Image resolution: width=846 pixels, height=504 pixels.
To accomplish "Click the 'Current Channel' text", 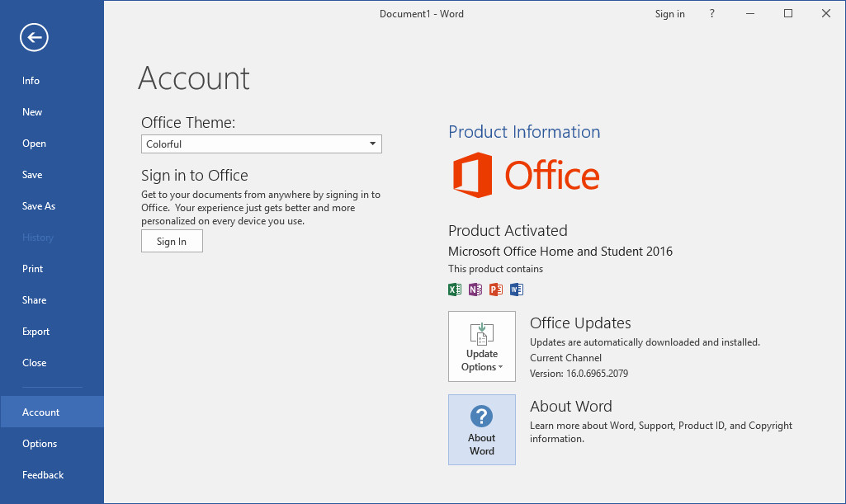I will coord(565,357).
